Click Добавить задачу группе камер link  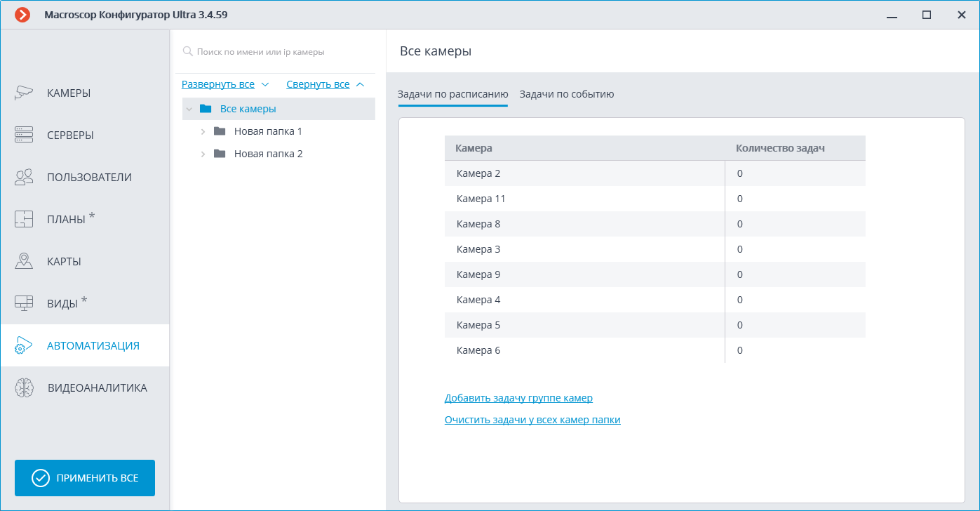coord(518,398)
